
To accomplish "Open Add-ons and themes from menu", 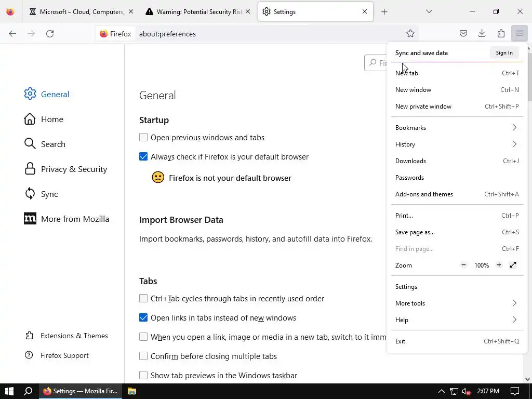I will 457,194.
